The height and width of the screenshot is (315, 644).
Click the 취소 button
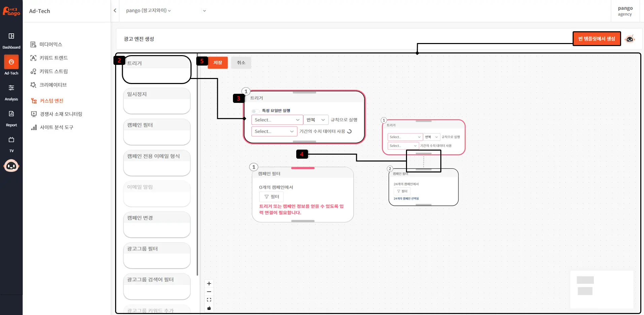(x=241, y=63)
